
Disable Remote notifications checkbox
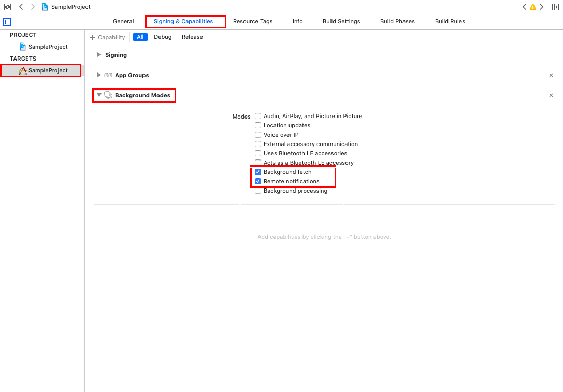(258, 181)
